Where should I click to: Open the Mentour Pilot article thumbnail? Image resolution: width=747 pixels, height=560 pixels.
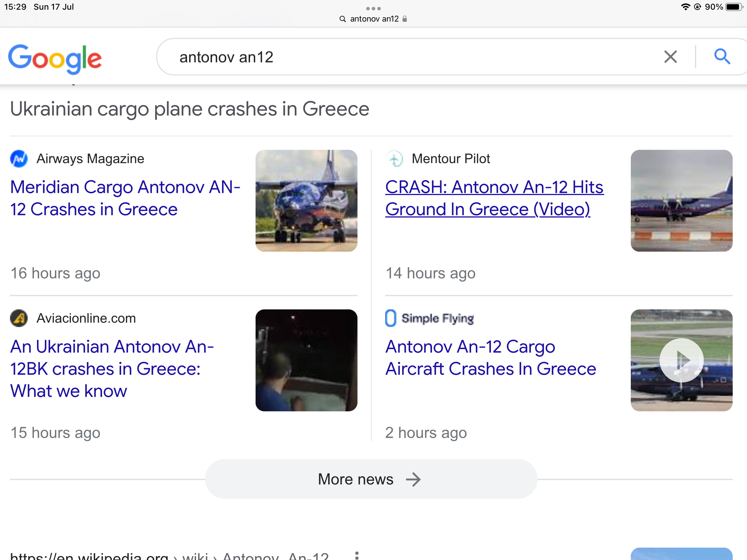pyautogui.click(x=682, y=200)
